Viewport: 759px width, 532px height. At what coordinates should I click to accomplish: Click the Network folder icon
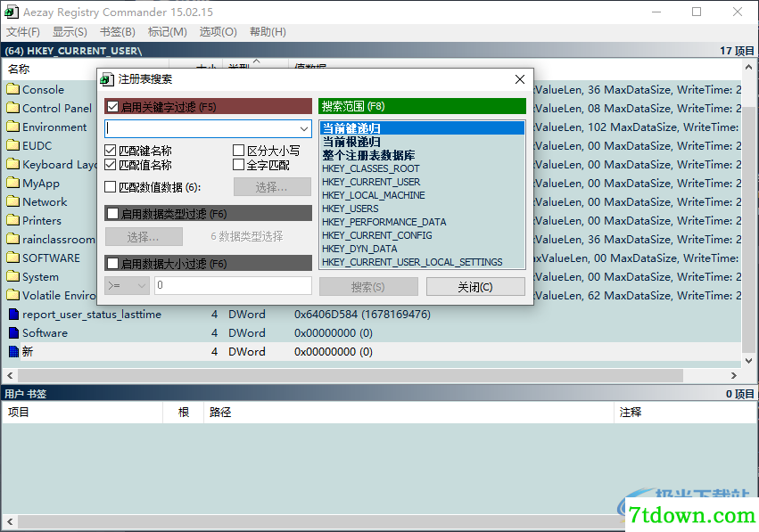click(13, 201)
